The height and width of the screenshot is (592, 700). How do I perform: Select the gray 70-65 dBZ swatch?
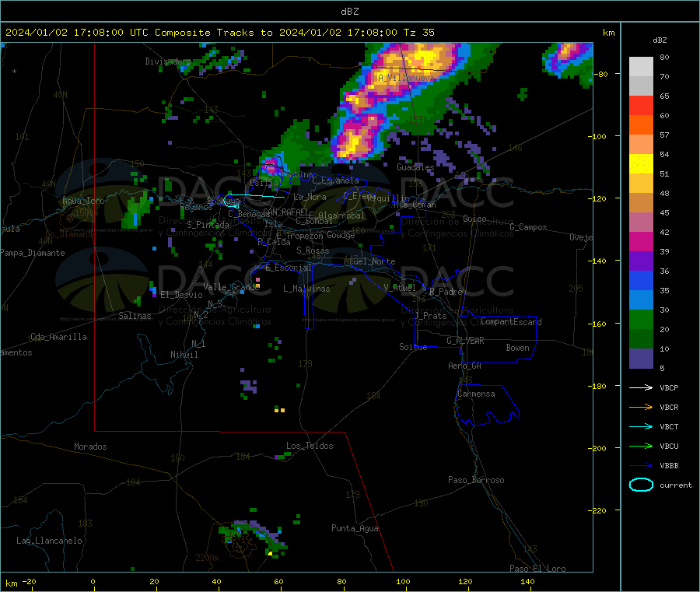point(641,86)
